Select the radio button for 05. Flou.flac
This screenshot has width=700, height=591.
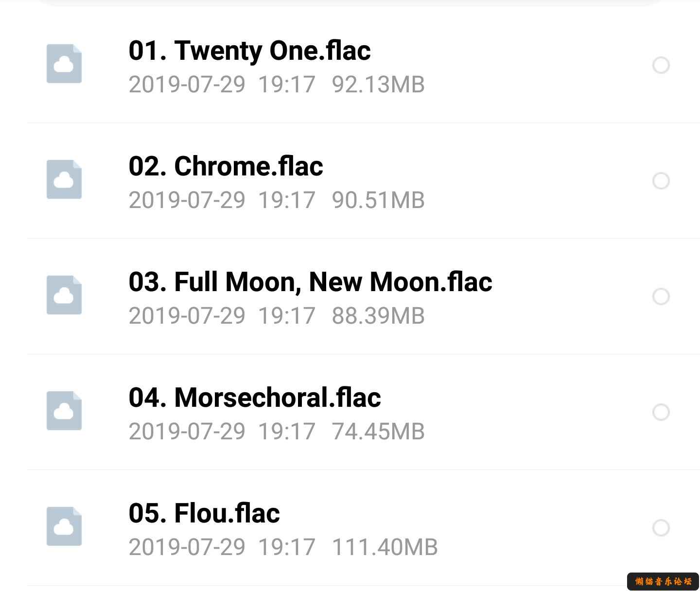(661, 528)
